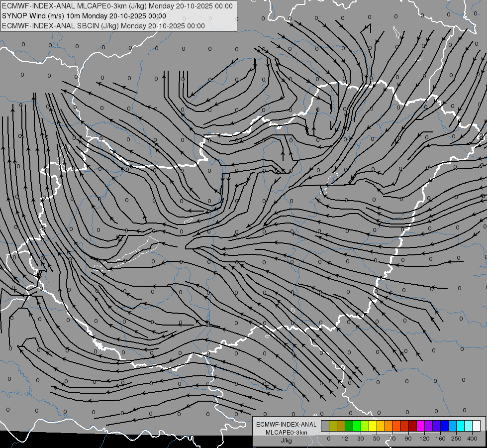Click the legend value label '90'
487x448 pixels.
coord(408,439)
